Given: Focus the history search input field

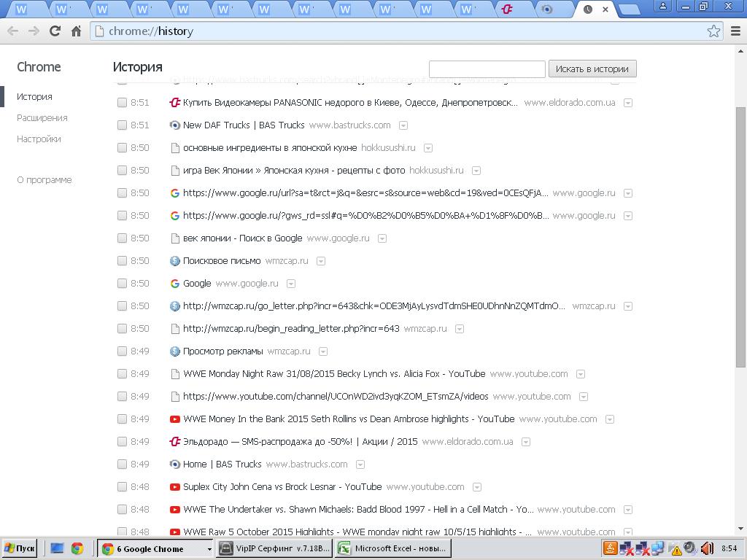Looking at the screenshot, I should pyautogui.click(x=487, y=69).
